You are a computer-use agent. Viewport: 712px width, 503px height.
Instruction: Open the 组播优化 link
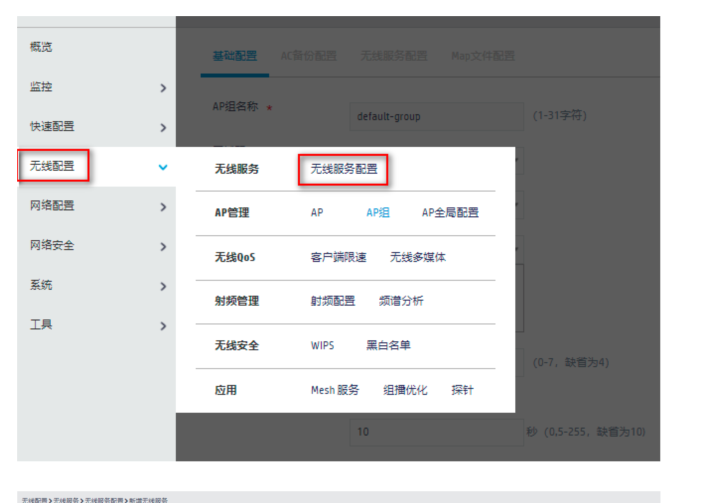click(x=405, y=390)
